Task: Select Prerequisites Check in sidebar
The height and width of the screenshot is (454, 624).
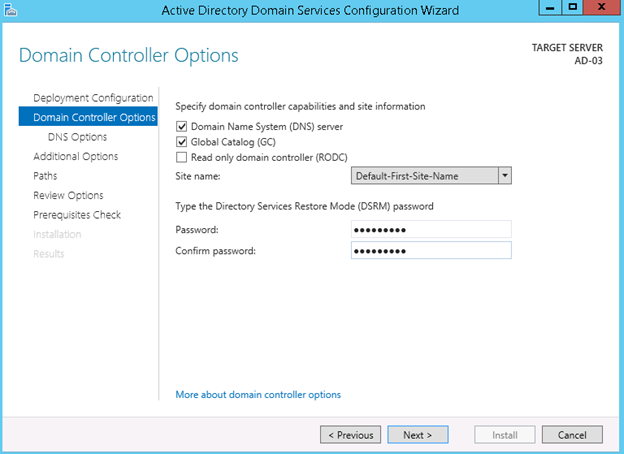Action: (77, 215)
